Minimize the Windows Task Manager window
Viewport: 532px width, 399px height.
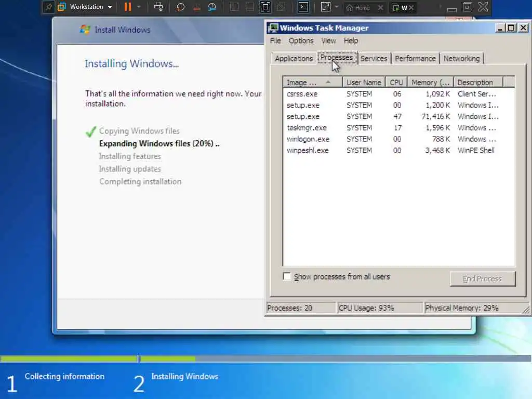(x=500, y=28)
